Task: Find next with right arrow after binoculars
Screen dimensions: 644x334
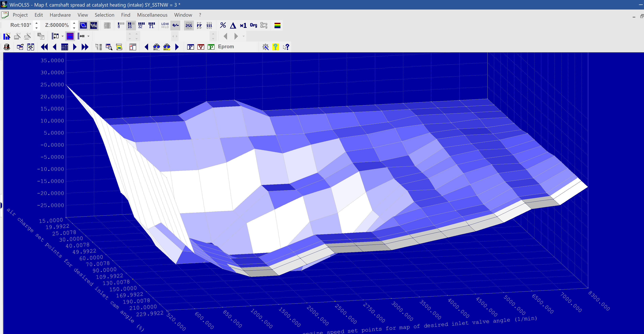Action: point(177,47)
